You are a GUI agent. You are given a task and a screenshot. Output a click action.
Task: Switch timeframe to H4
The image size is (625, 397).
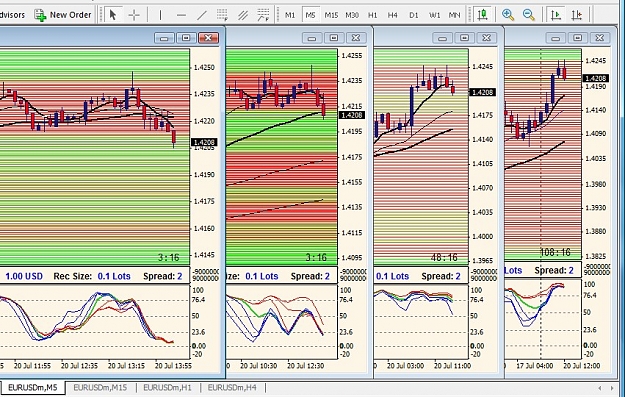pyautogui.click(x=393, y=15)
